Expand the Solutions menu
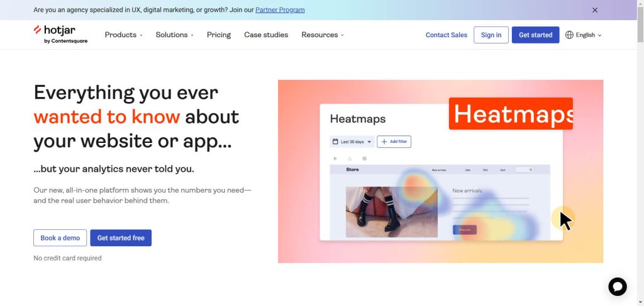Image resolution: width=644 pixels, height=306 pixels. [175, 35]
